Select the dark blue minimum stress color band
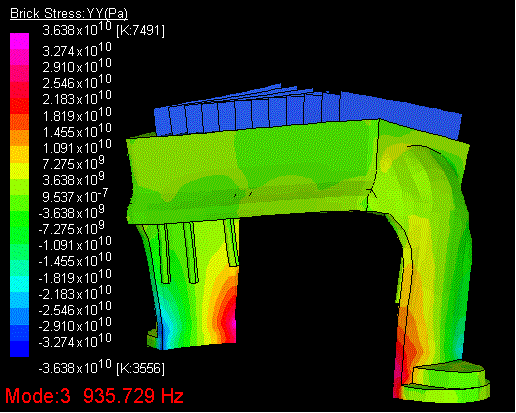 pos(20,349)
